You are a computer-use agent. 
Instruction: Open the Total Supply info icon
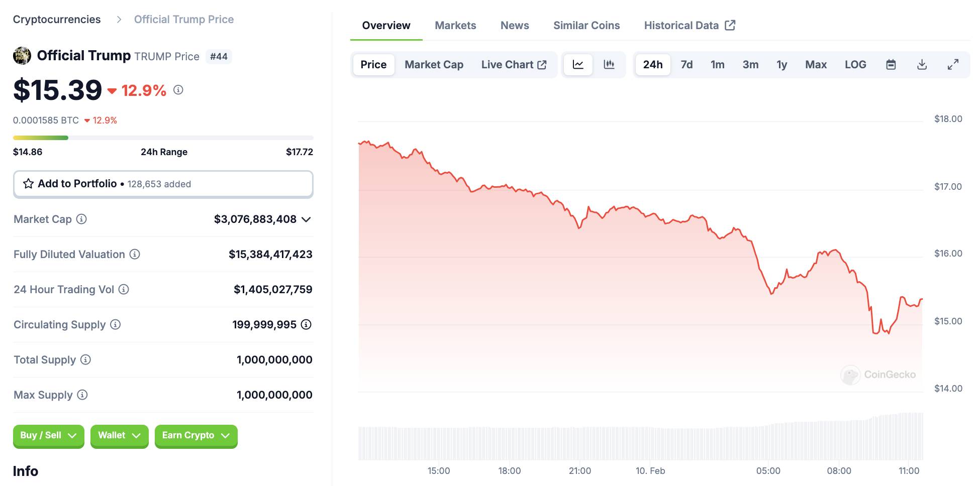click(x=86, y=359)
